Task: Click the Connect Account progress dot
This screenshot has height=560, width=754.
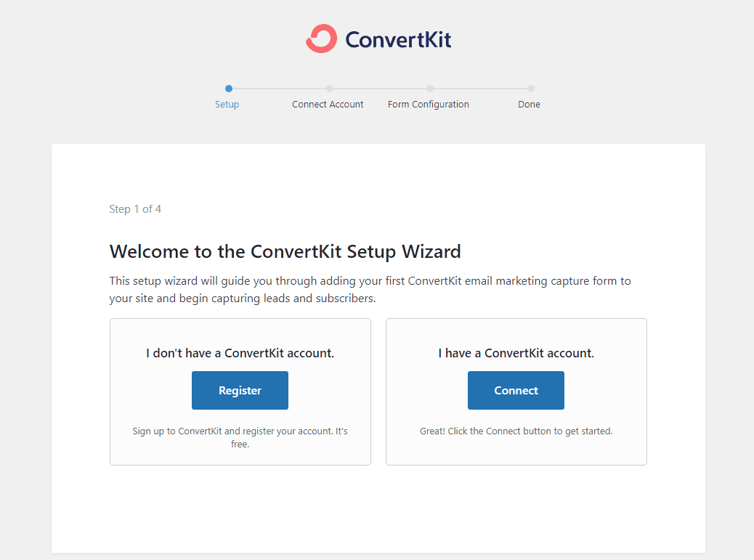Action: point(329,89)
